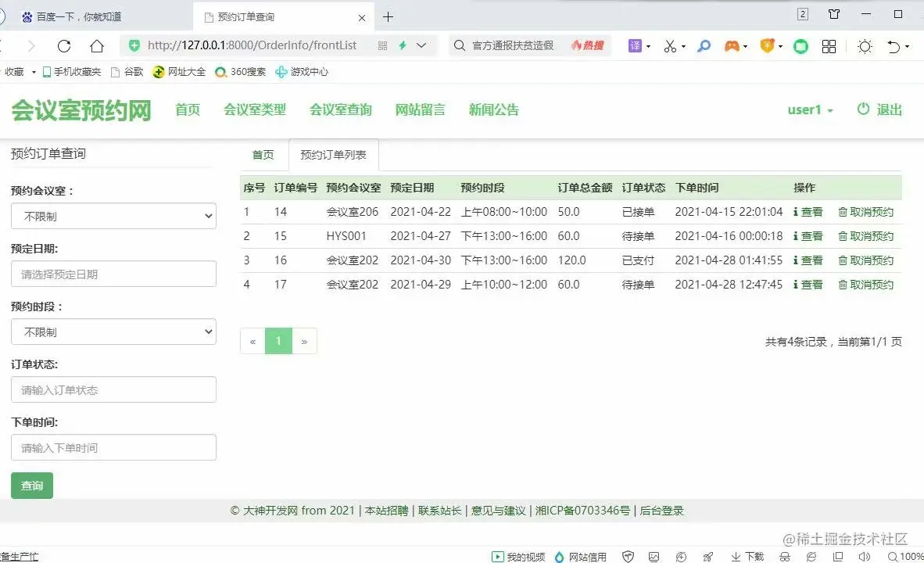Click the search magnifier icon
Viewport: 924px width, 563px height.
459,45
